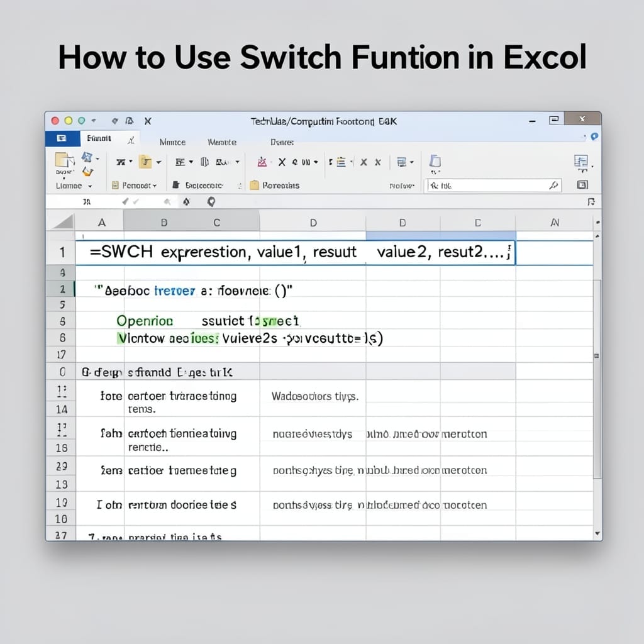Expand the arrow beside the blue brush icon

[97, 158]
